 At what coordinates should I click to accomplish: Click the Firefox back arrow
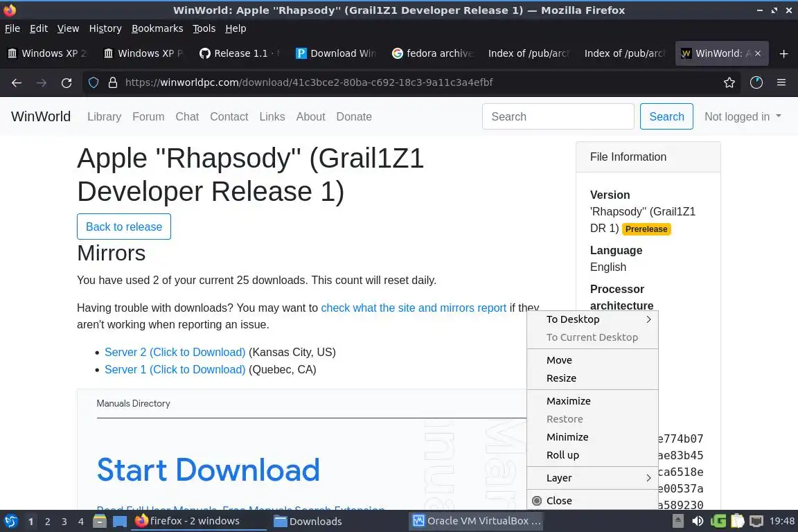point(17,82)
